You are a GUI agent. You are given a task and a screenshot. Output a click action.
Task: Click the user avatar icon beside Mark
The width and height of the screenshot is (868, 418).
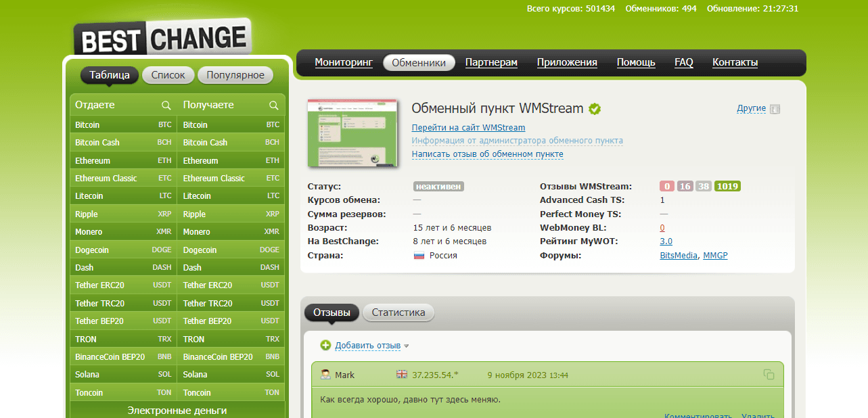pos(325,375)
